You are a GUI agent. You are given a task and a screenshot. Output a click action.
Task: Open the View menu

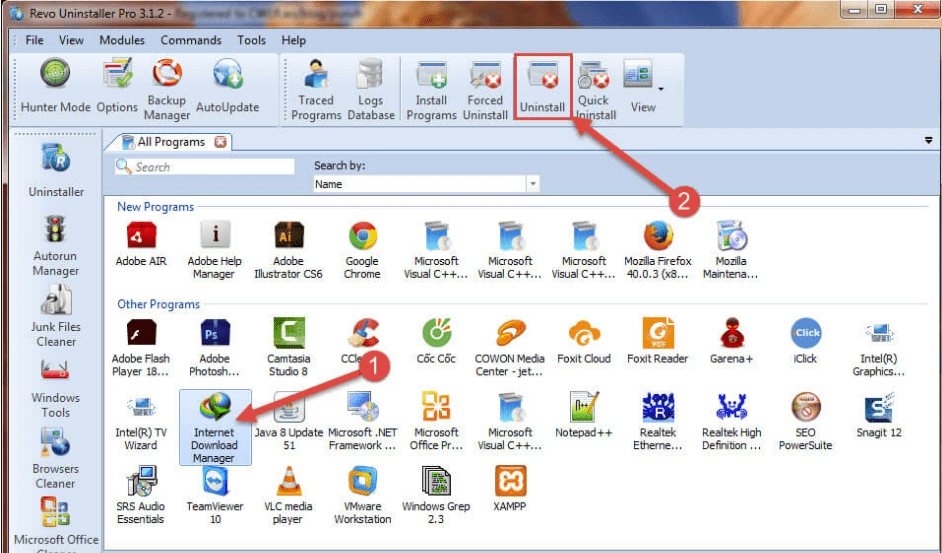click(x=71, y=40)
